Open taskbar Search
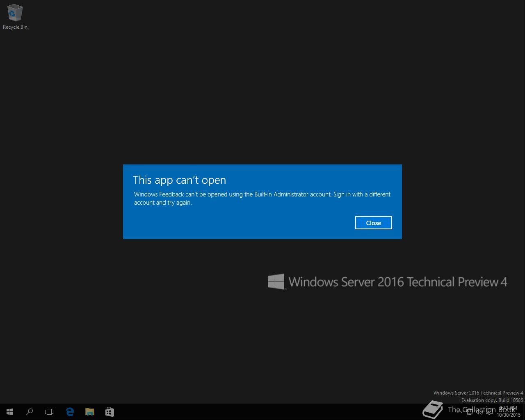Screen dimensions: 525x420 point(30,412)
